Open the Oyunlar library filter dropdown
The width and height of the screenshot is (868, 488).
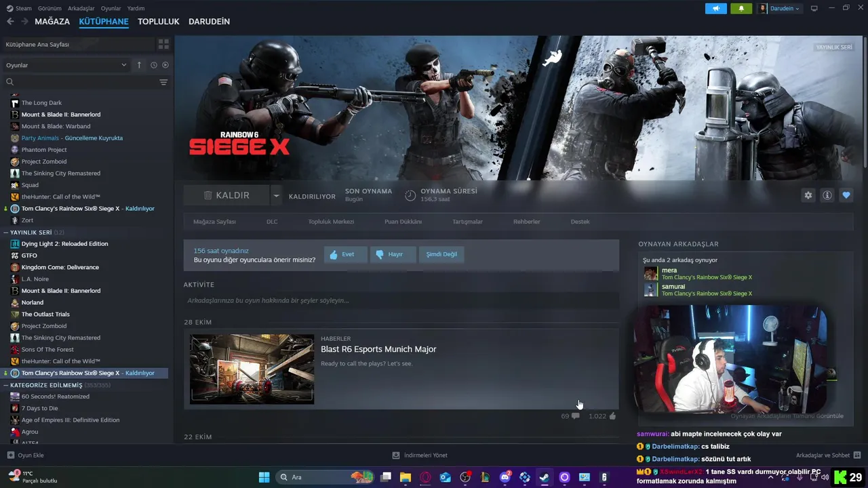tap(66, 65)
